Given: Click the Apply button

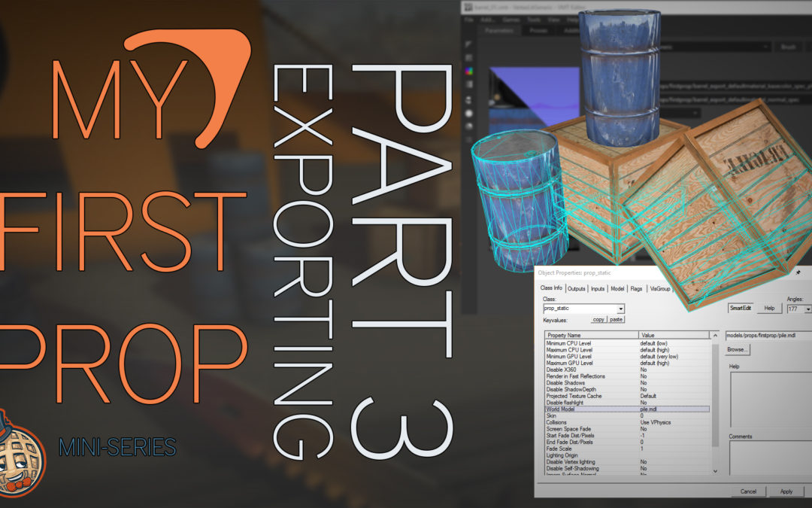Looking at the screenshot, I should tap(786, 491).
